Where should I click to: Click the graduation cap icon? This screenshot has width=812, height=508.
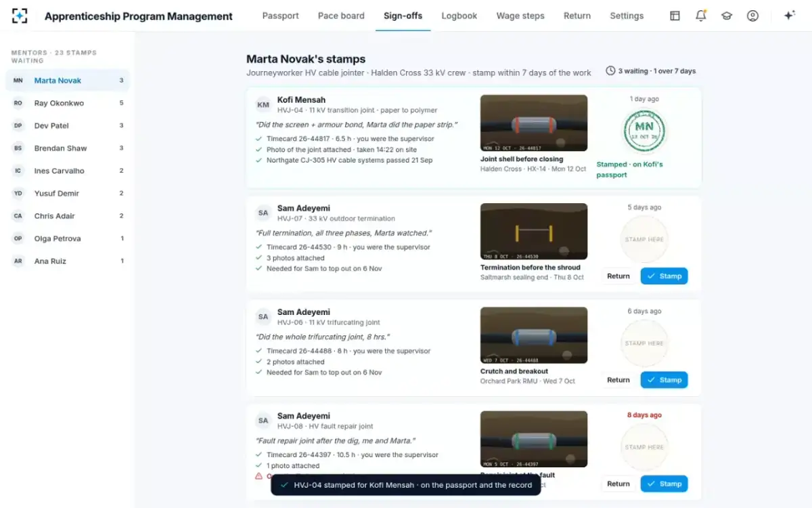[x=727, y=16]
